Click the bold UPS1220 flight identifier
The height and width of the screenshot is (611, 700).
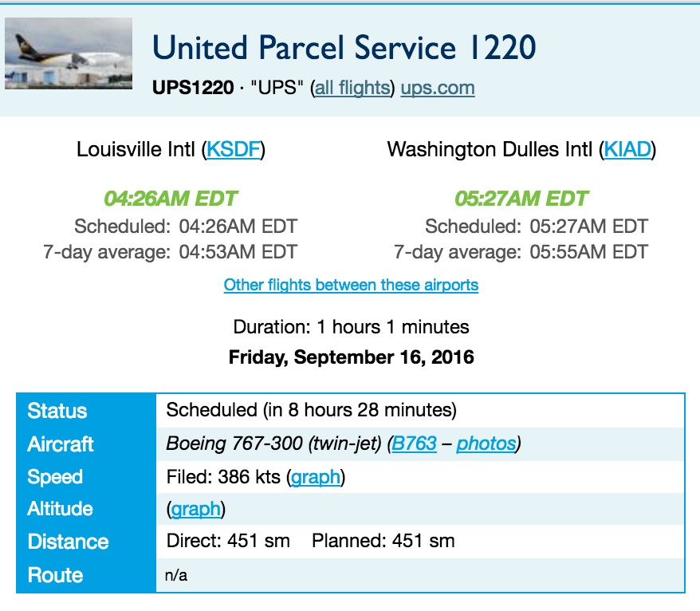tap(193, 88)
